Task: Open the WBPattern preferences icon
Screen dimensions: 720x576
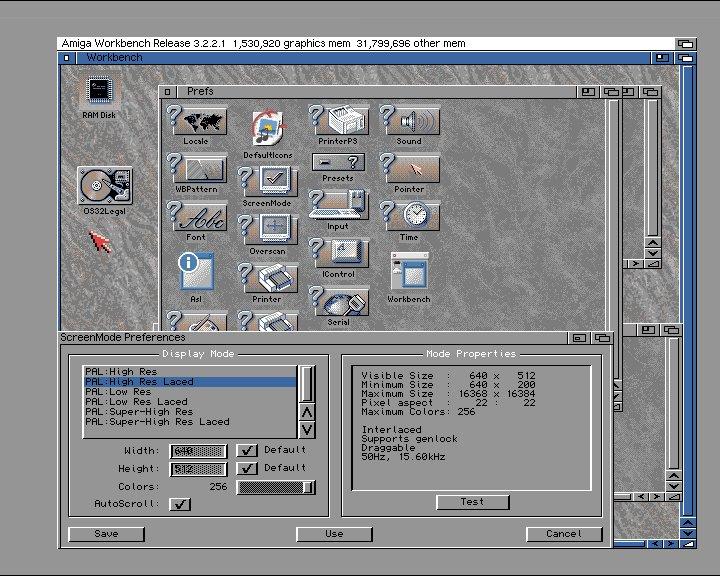Action: coord(197,171)
